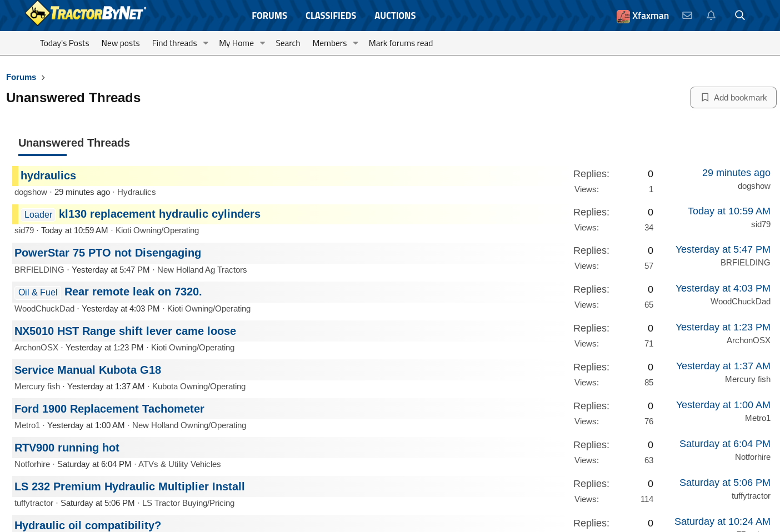Click the search magnifier icon
Viewport: 780px width, 532px height.
[739, 16]
